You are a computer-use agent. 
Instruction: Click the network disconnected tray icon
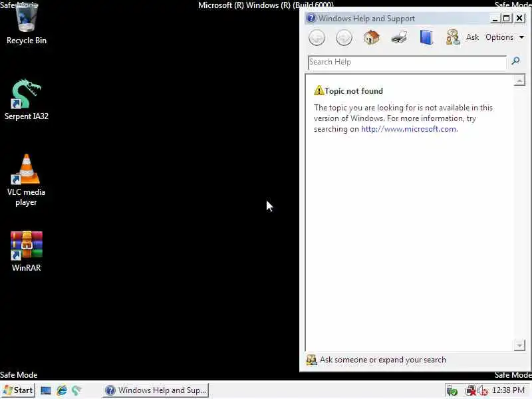tap(471, 391)
